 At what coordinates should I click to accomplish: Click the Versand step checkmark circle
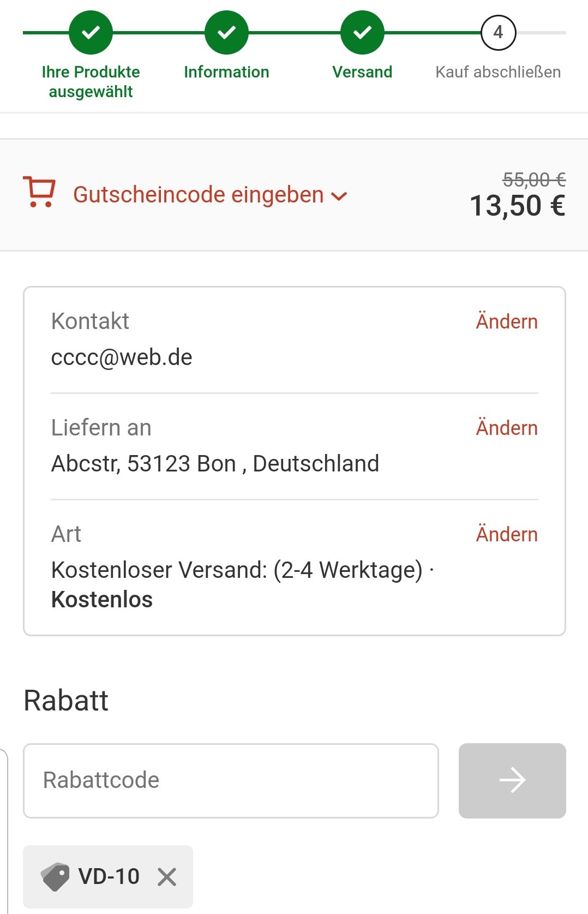(x=362, y=32)
